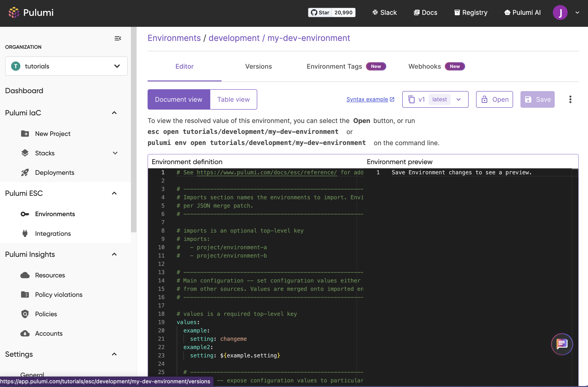588x387 pixels.
Task: Click the 'Accounts' menu label
Action: pyautogui.click(x=49, y=333)
